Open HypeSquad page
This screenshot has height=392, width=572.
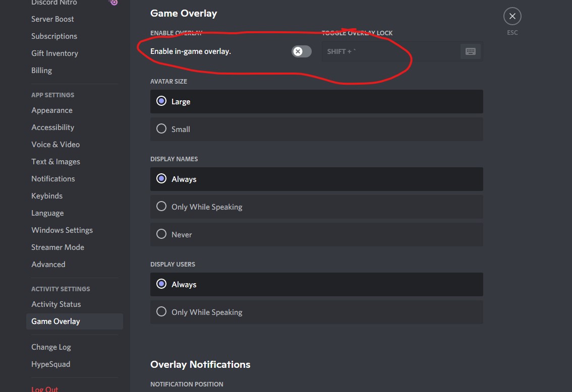(50, 364)
